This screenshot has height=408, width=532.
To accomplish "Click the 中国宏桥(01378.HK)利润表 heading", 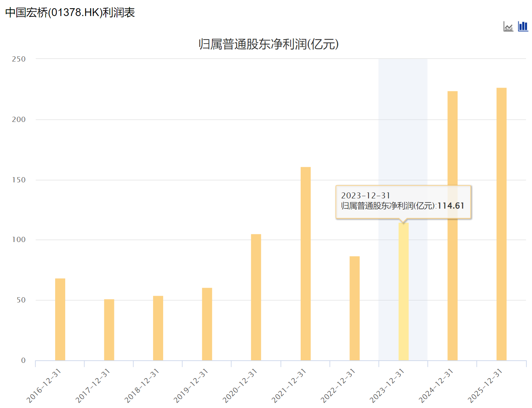I will (70, 13).
